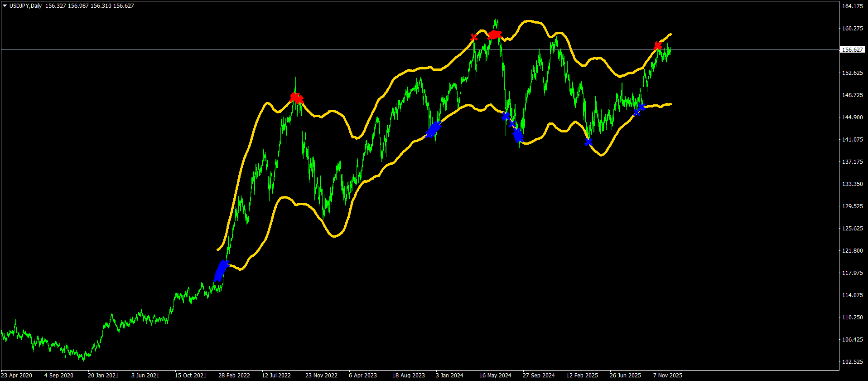Select the blue signal cluster at the February 2022 breakout
The image size is (868, 381).
[x=221, y=271]
